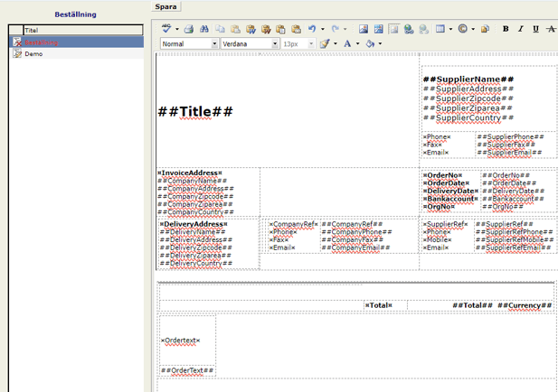Select Demo in the template list
558x392 pixels.
click(x=33, y=54)
